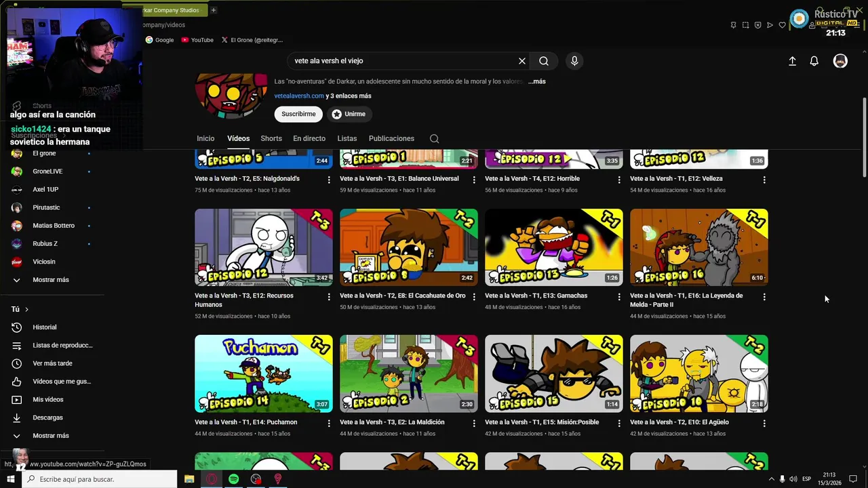This screenshot has width=868, height=488.
Task: Click the magnifying glass search button
Action: 544,61
